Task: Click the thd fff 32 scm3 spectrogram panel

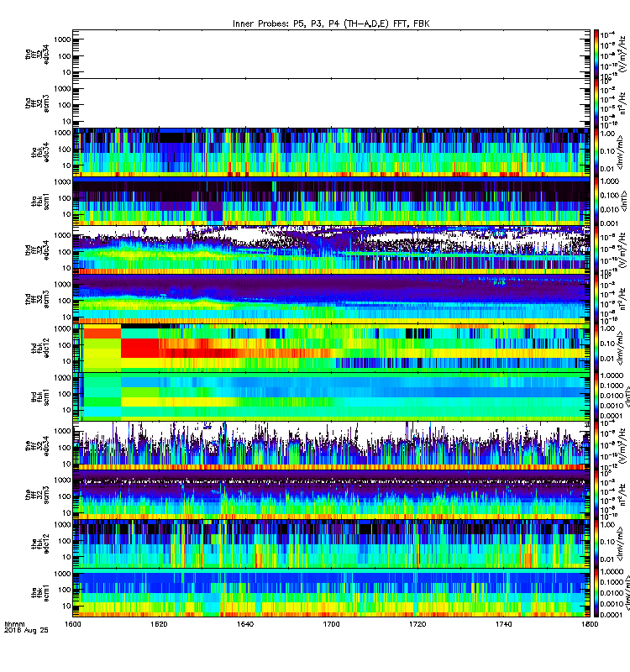Action: click(x=331, y=299)
